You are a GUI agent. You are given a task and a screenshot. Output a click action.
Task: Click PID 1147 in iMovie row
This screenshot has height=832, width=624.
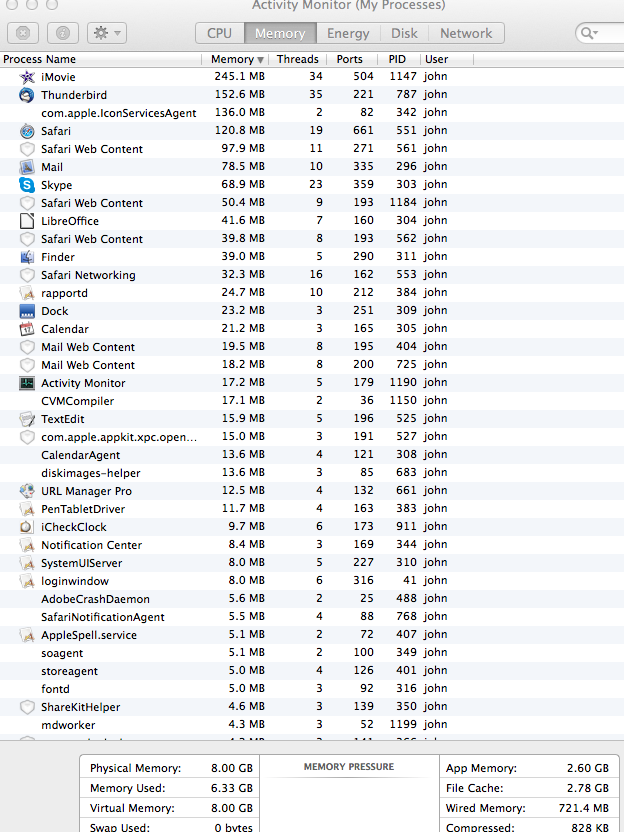403,76
